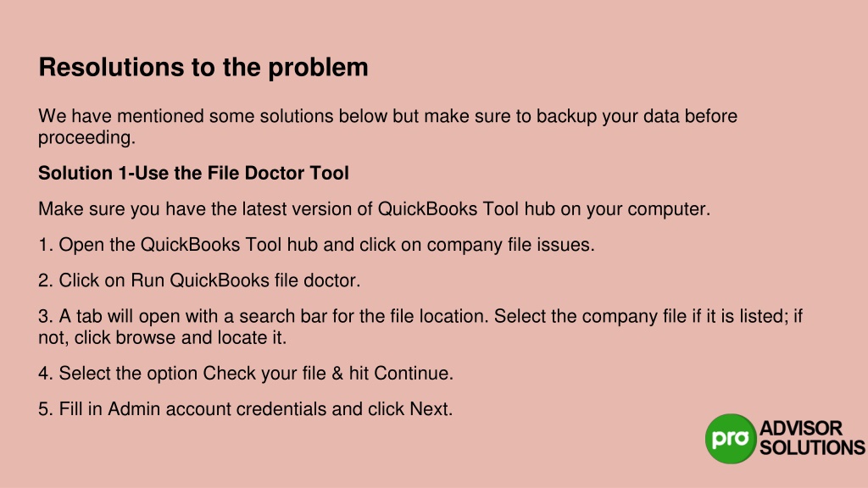Click the latest version of QuickBooks sentence
The image size is (868, 488).
tap(374, 209)
